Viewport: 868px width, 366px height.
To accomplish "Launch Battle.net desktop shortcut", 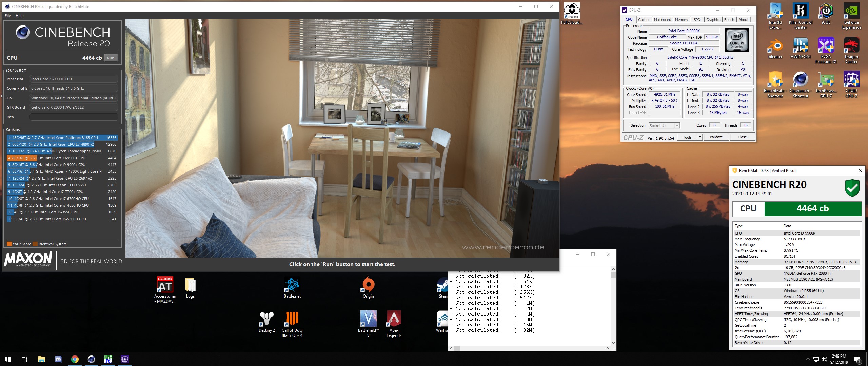I will pyautogui.click(x=292, y=287).
